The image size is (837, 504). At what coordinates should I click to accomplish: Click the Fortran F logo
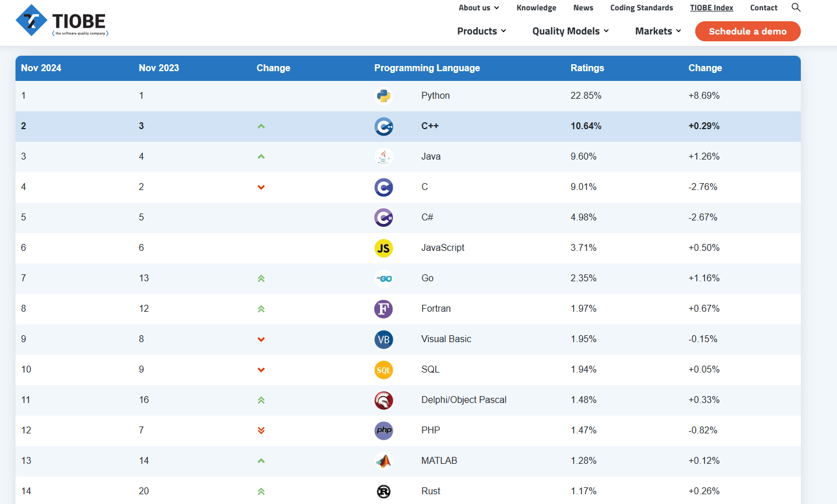coord(383,309)
